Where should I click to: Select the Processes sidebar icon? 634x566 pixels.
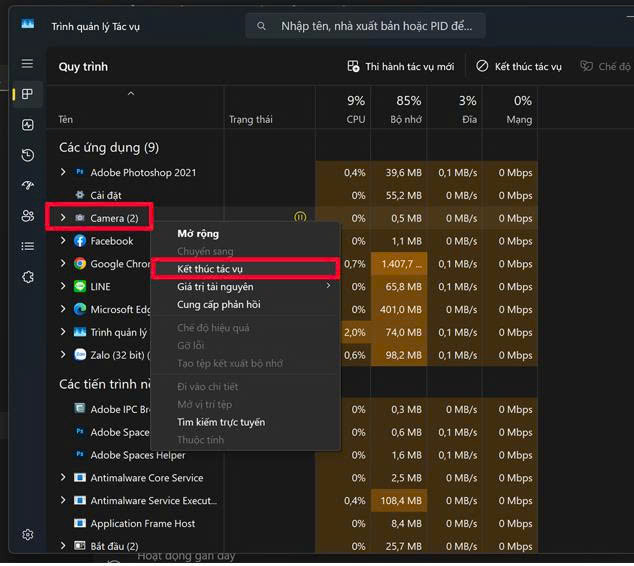[x=27, y=94]
